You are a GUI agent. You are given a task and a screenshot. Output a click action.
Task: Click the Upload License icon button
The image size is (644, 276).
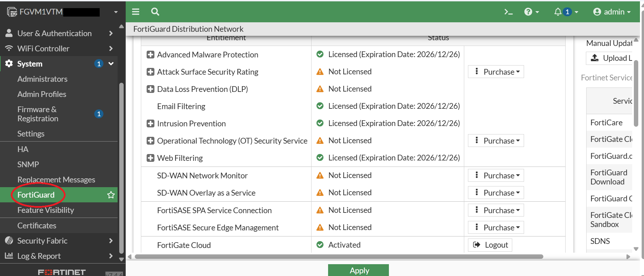pos(609,58)
